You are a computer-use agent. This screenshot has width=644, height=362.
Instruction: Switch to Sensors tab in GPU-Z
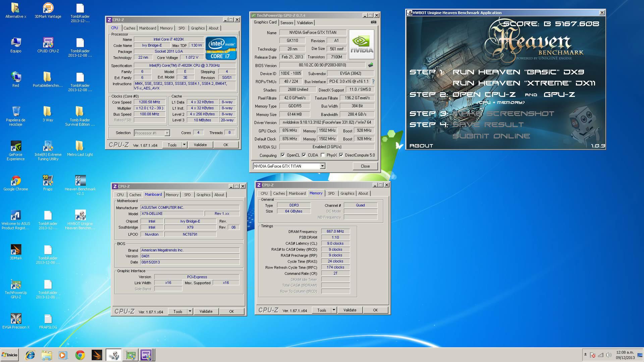[x=287, y=22]
